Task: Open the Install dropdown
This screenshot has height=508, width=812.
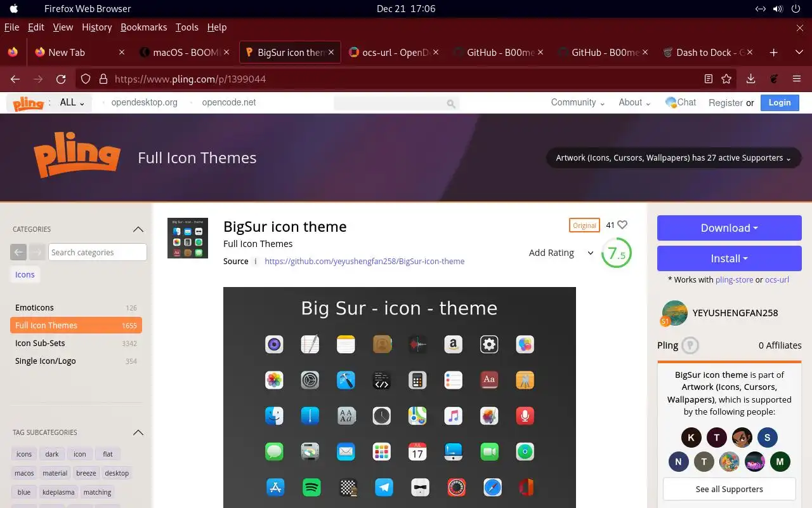Action: click(730, 258)
